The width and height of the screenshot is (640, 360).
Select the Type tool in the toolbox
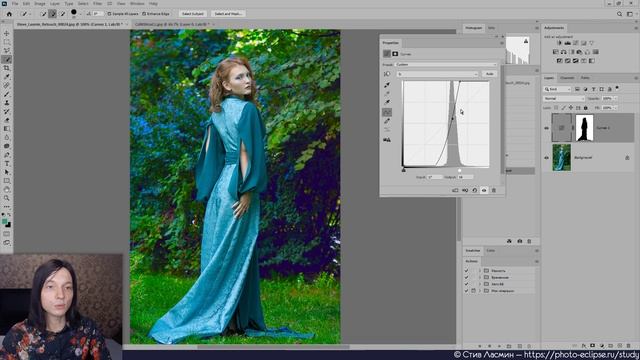7,164
